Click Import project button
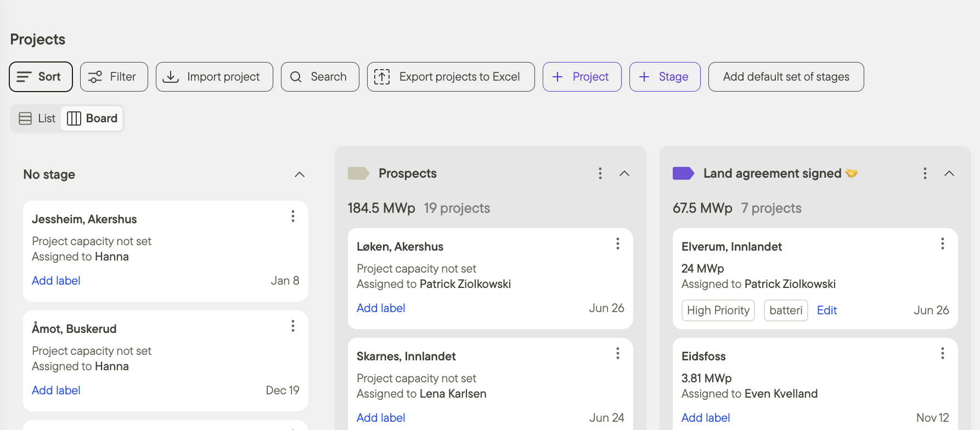 tap(214, 77)
